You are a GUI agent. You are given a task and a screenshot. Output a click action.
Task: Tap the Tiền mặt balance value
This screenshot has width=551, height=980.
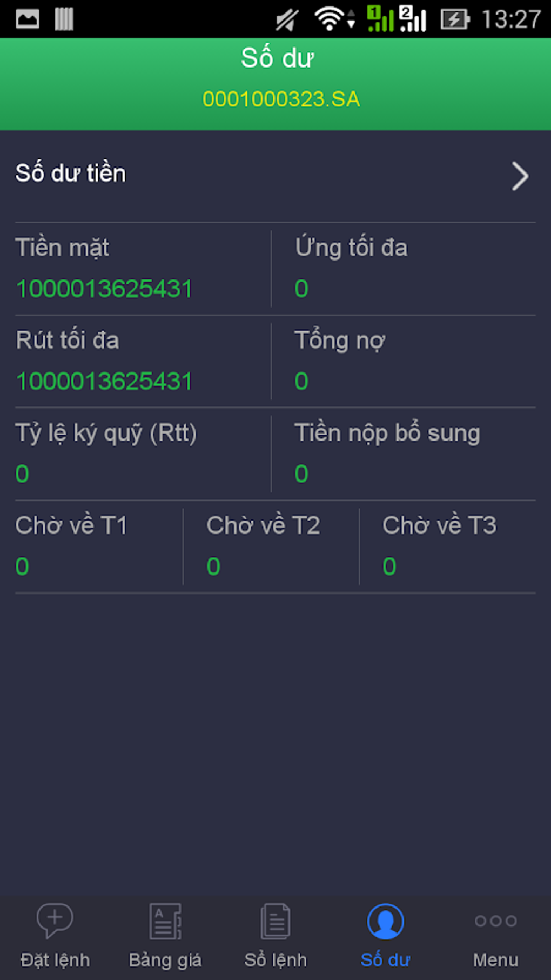click(x=104, y=289)
